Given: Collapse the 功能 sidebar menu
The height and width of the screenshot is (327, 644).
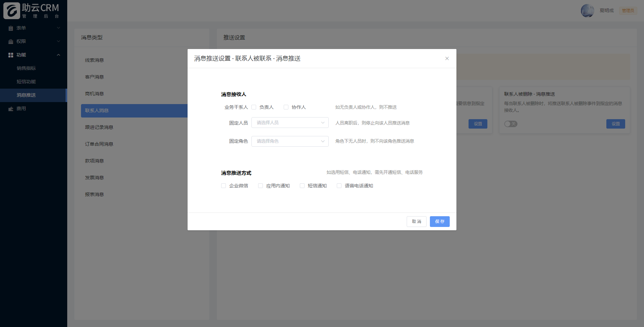Looking at the screenshot, I should [34, 55].
